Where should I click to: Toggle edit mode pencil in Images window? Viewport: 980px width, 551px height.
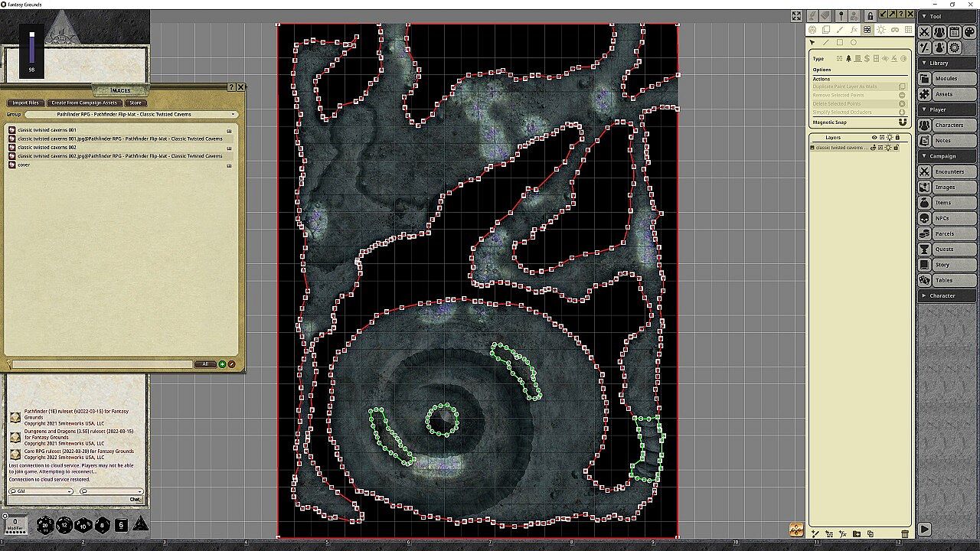click(x=231, y=364)
